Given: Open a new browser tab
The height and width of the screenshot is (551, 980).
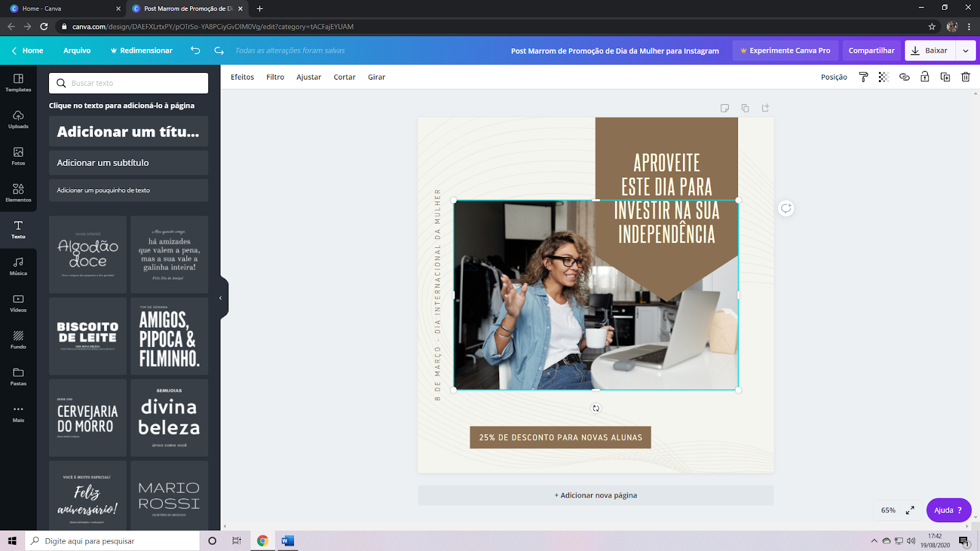Looking at the screenshot, I should coord(260,9).
